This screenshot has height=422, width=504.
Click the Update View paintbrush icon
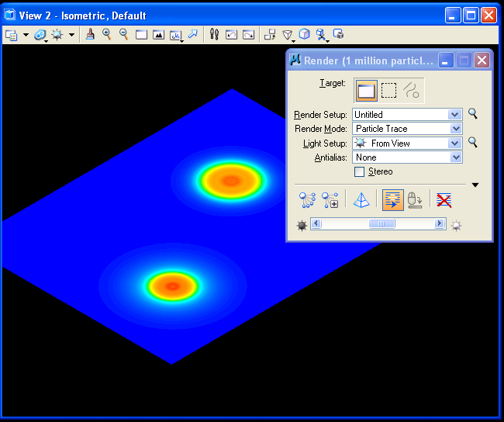(90, 34)
